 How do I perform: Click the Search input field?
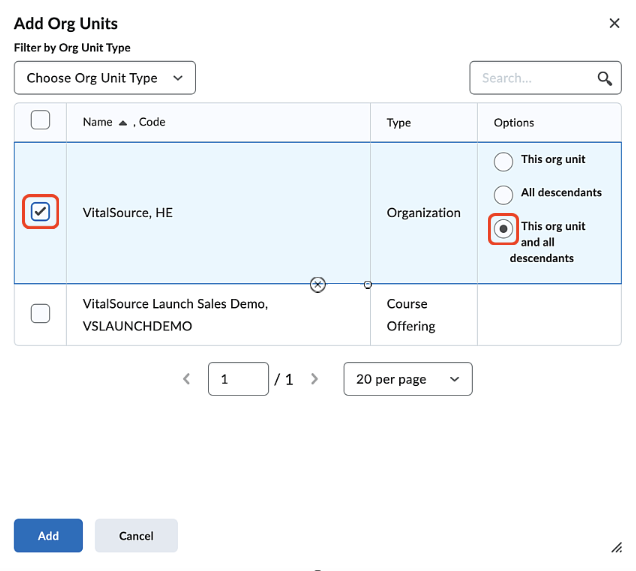[545, 78]
